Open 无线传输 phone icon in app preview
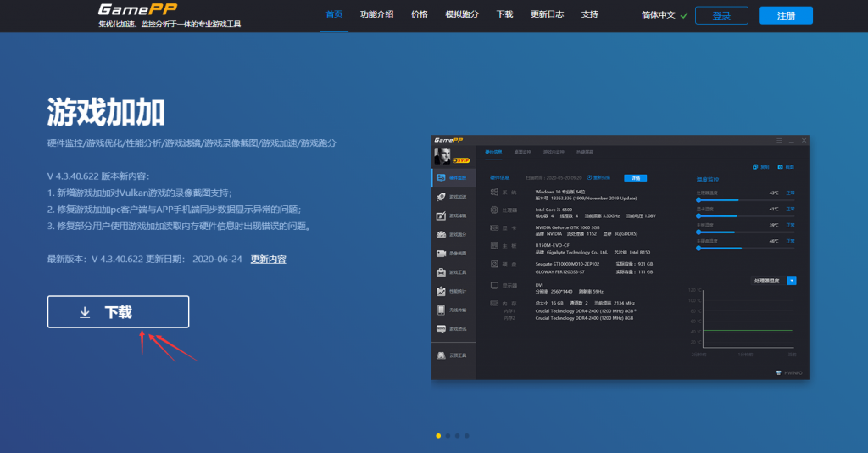Image resolution: width=868 pixels, height=453 pixels. (441, 310)
